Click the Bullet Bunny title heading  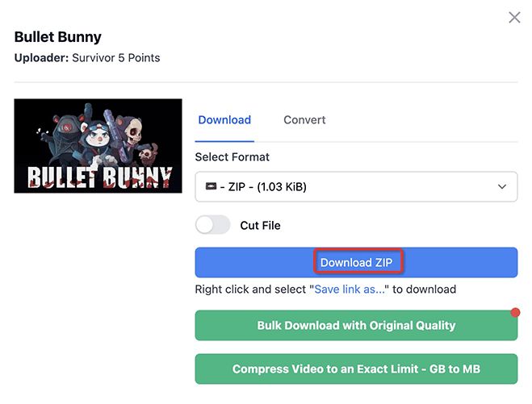point(57,37)
